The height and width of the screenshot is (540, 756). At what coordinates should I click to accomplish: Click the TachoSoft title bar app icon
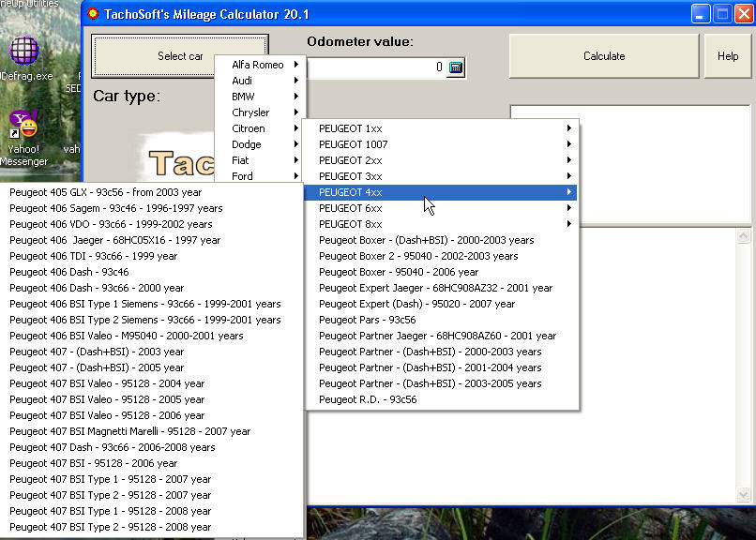[93, 14]
